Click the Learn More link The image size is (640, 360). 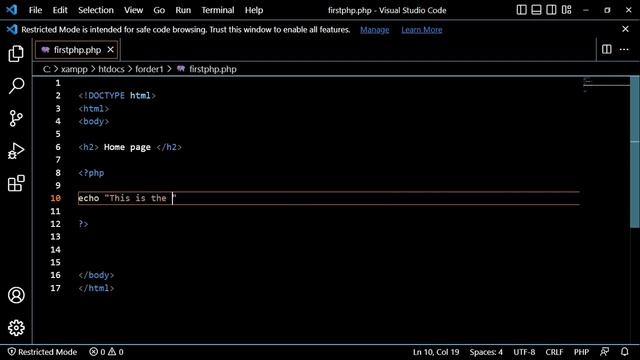pyautogui.click(x=421, y=29)
